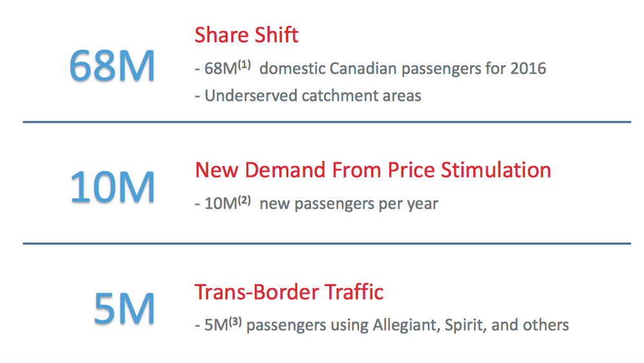
Task: Click the domestic Canadian passengers for 2016 line
Action: pyautogui.click(x=370, y=68)
